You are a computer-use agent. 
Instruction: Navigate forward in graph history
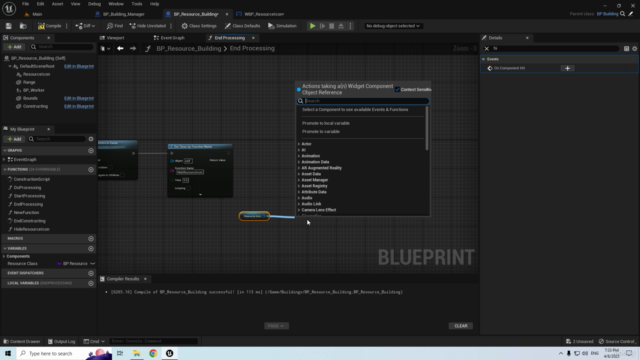pyautogui.click(x=133, y=49)
